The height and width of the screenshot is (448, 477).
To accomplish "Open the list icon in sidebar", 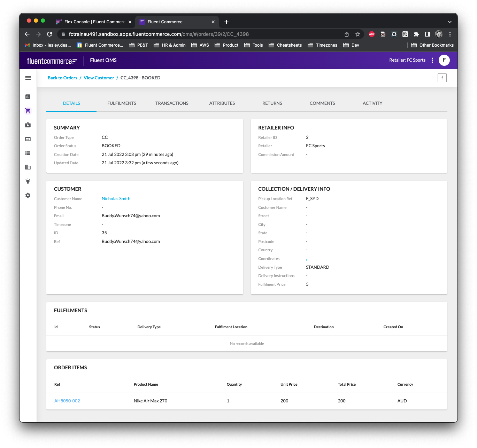I will pos(28,153).
